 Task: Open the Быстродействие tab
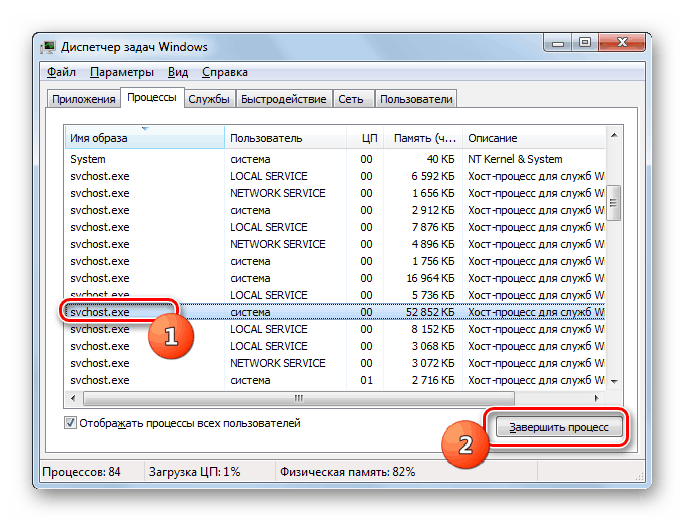coord(284,99)
